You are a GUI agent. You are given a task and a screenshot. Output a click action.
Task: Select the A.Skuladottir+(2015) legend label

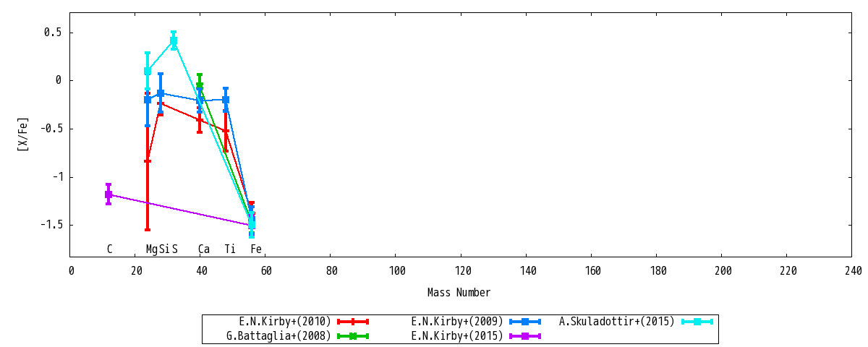617,322
